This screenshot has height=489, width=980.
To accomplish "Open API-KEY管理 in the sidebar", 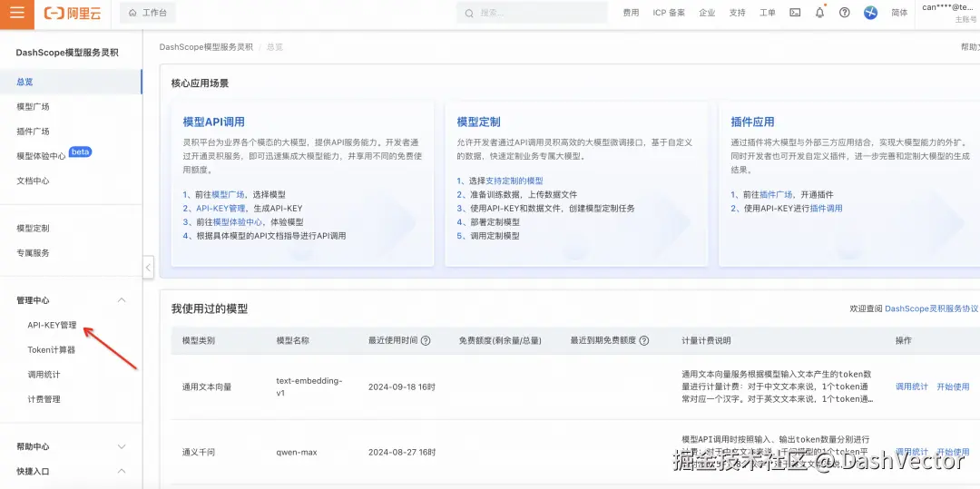I will (53, 326).
